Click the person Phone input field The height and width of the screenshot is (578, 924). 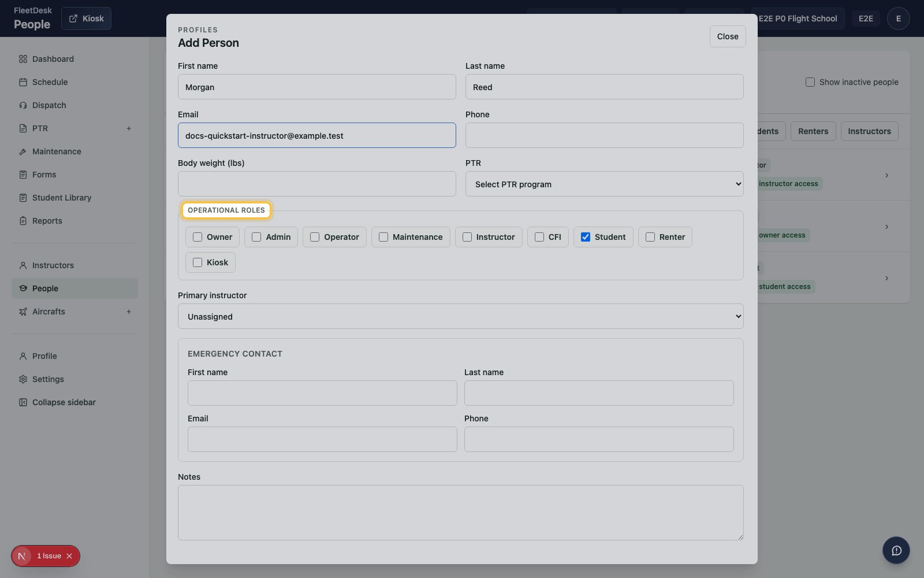coord(604,135)
